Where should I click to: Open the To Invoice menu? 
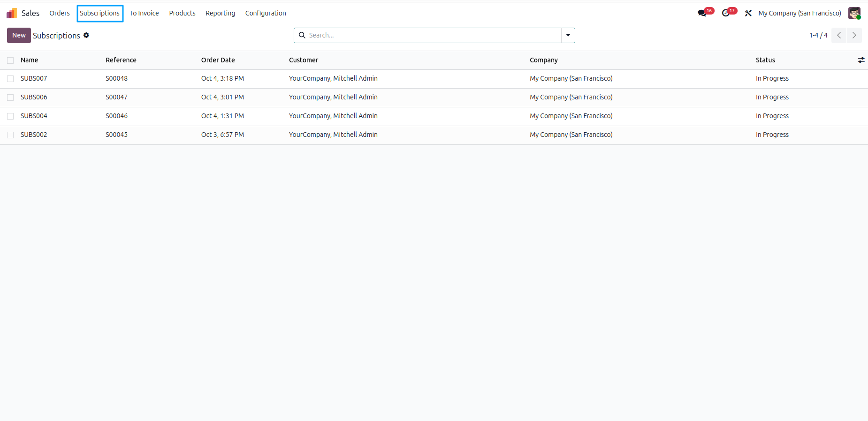point(144,13)
